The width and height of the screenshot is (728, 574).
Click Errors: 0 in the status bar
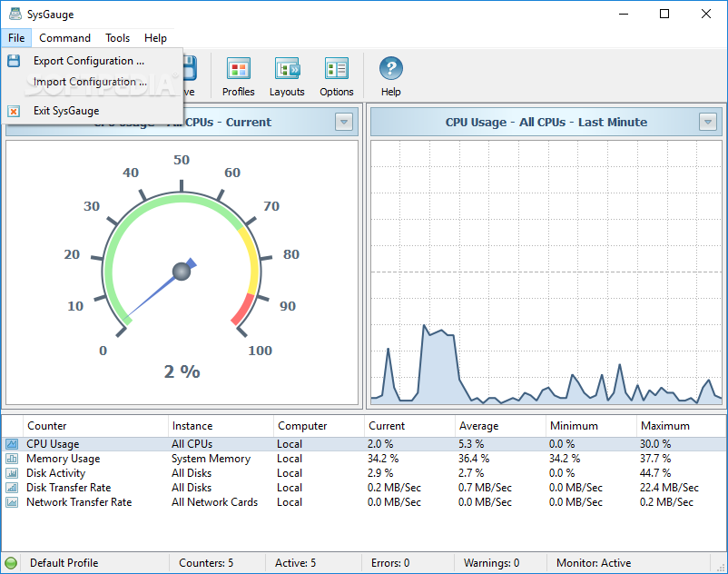(390, 563)
